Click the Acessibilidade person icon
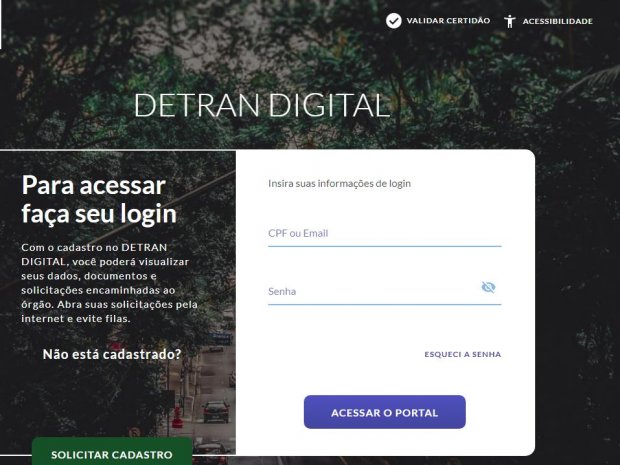Image resolution: width=620 pixels, height=465 pixels. click(x=510, y=21)
